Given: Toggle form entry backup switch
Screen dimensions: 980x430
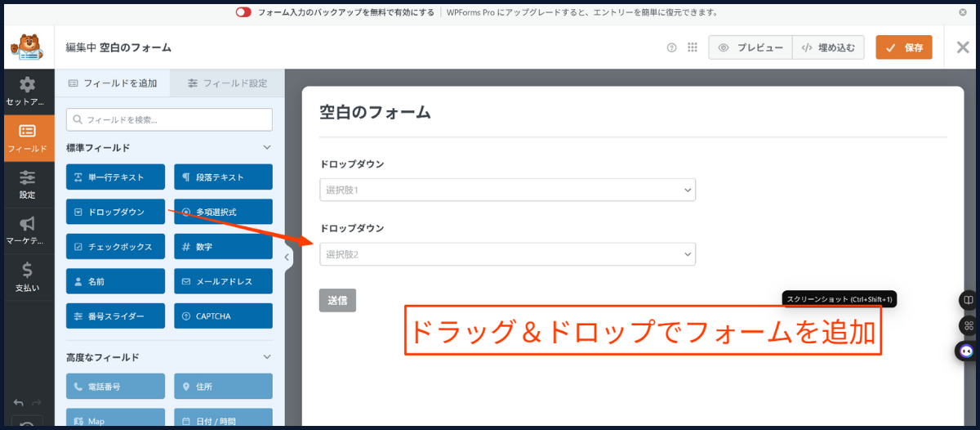Looking at the screenshot, I should [x=243, y=12].
